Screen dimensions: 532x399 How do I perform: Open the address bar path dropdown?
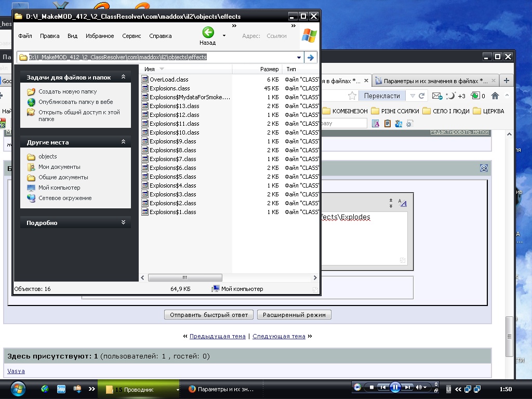click(x=299, y=58)
